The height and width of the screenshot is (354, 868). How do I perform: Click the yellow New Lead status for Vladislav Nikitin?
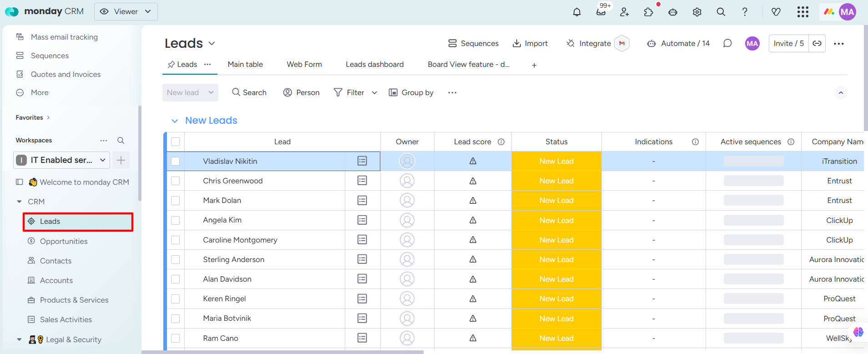click(x=556, y=161)
